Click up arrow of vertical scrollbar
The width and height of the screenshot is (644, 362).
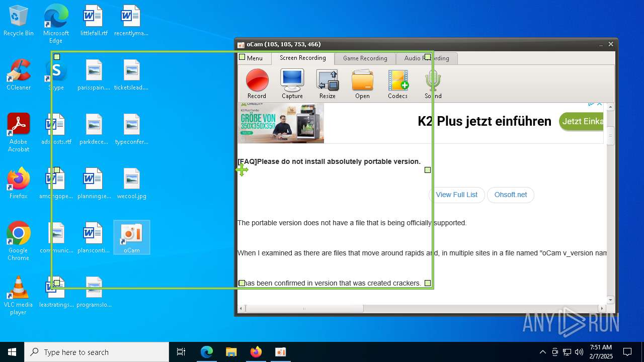pyautogui.click(x=611, y=107)
